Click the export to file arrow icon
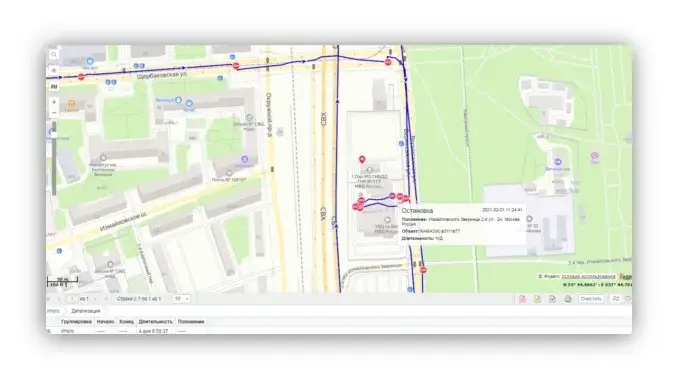This screenshot has height=379, width=682. pos(552,299)
